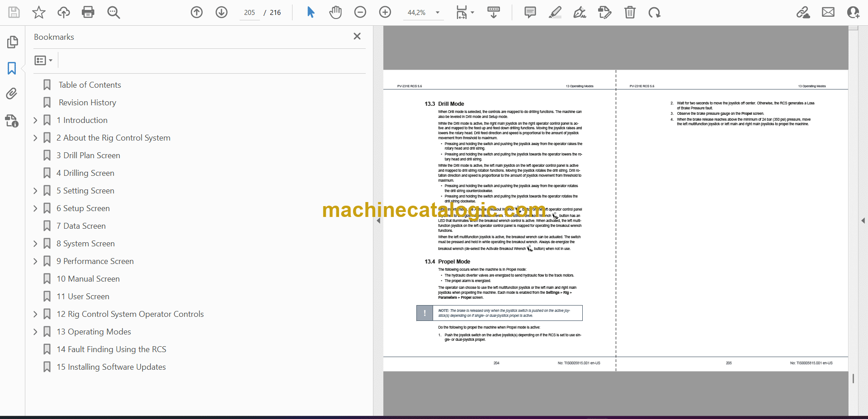Click the Print file icon
Screen dimensions: 868x419
coord(88,12)
